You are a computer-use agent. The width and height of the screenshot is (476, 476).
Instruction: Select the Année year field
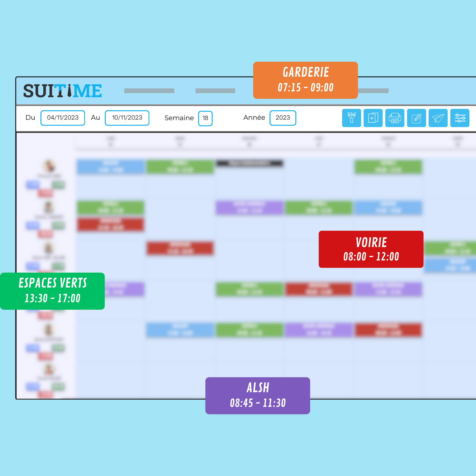point(283,118)
